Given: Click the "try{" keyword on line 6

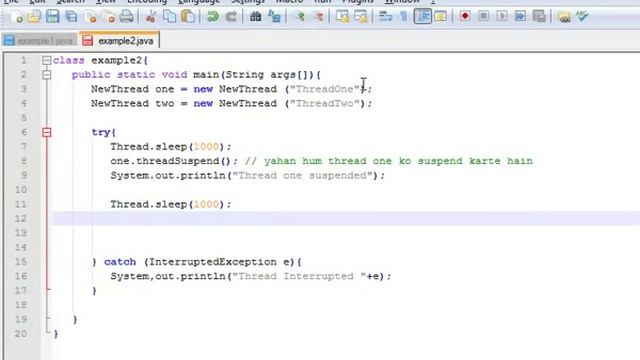Looking at the screenshot, I should (104, 132).
